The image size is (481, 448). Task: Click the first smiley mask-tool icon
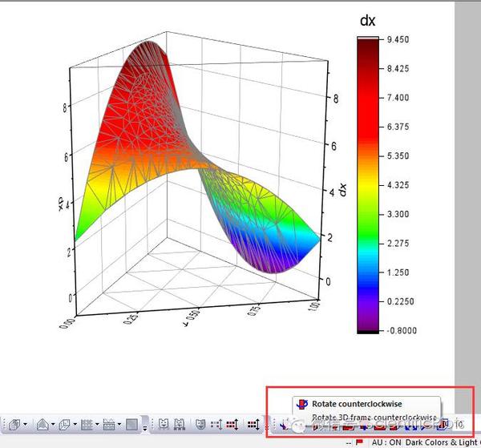pos(164,425)
